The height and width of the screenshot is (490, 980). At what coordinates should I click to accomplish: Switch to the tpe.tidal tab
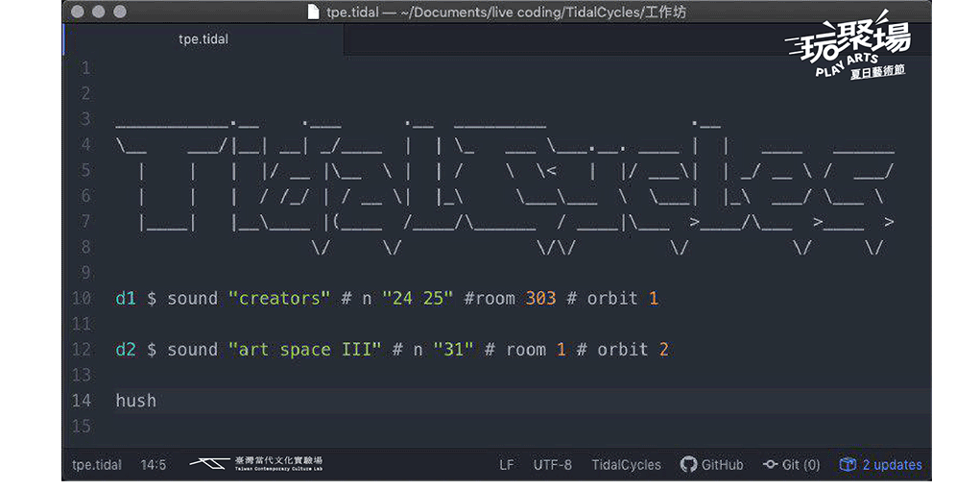[x=203, y=39]
